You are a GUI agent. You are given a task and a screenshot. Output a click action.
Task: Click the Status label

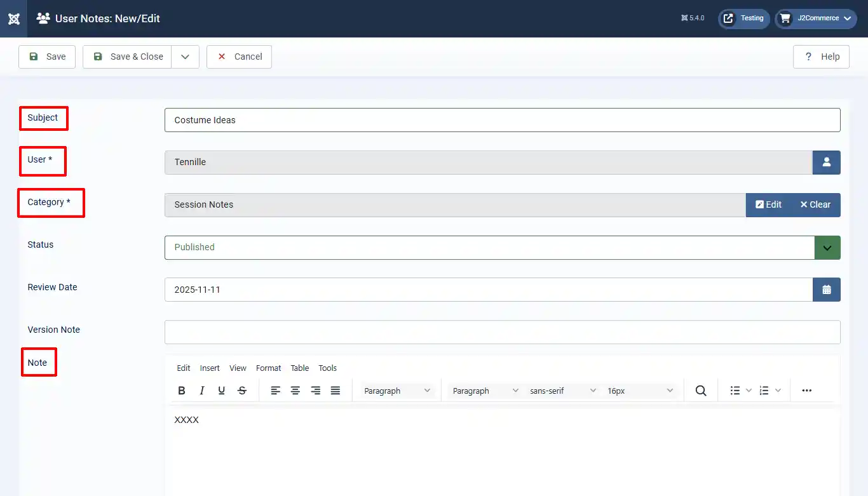(41, 245)
